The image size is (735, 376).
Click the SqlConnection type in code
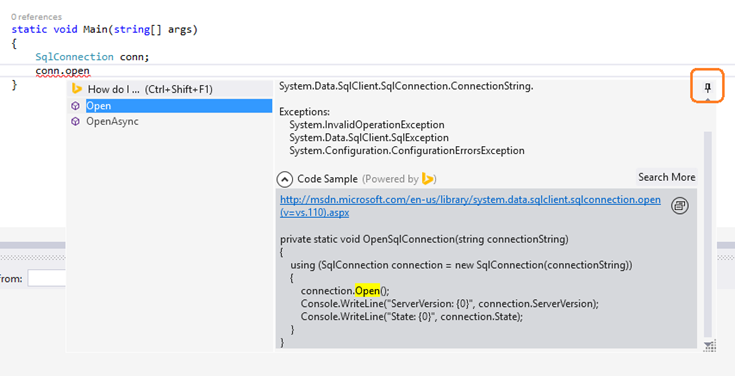pyautogui.click(x=75, y=57)
